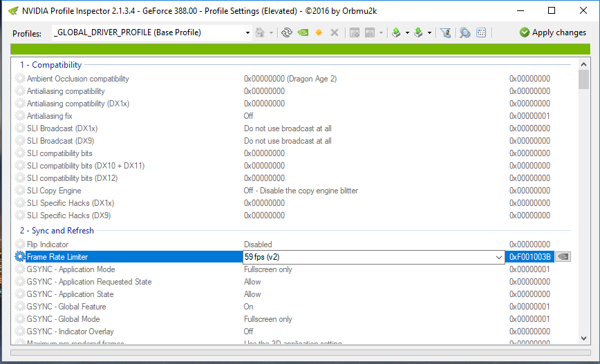Viewport: 600px width, 364px height.
Task: Refresh the current profile with the arrows icon
Action: coord(287,33)
